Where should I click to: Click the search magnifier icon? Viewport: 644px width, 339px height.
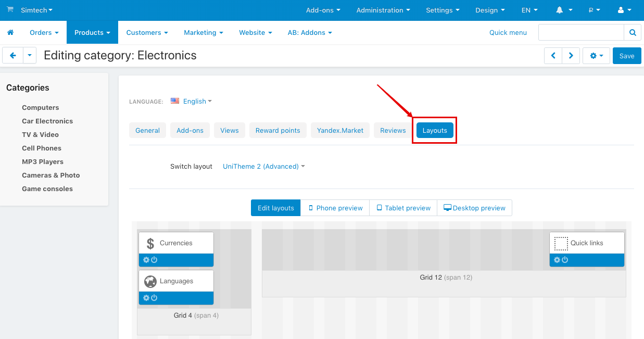click(x=633, y=32)
